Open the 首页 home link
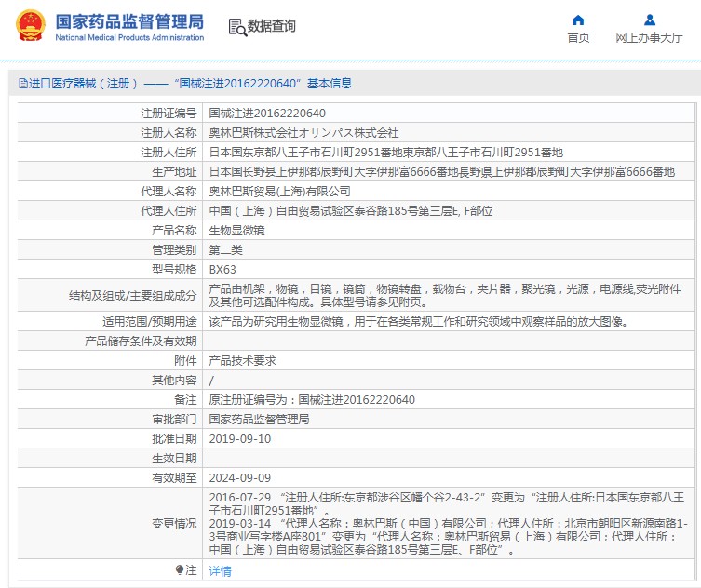701x588 pixels. click(x=578, y=37)
